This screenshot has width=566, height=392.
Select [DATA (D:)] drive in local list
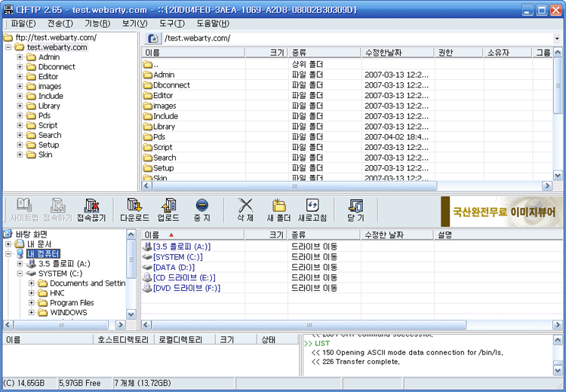(x=174, y=268)
